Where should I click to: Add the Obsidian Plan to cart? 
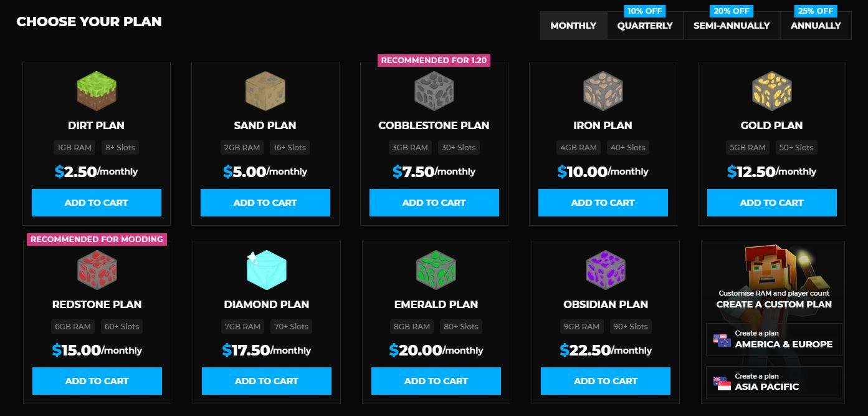(x=604, y=380)
